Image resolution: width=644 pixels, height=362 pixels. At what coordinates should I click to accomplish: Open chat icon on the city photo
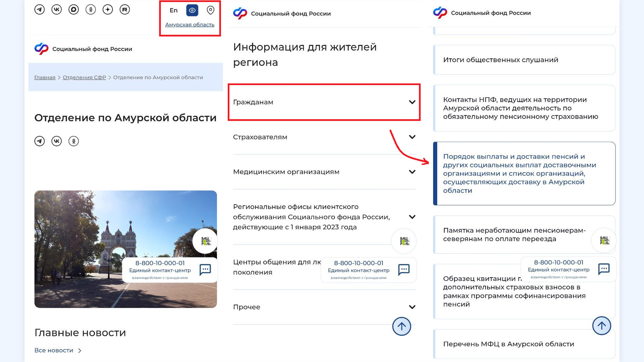(x=205, y=269)
